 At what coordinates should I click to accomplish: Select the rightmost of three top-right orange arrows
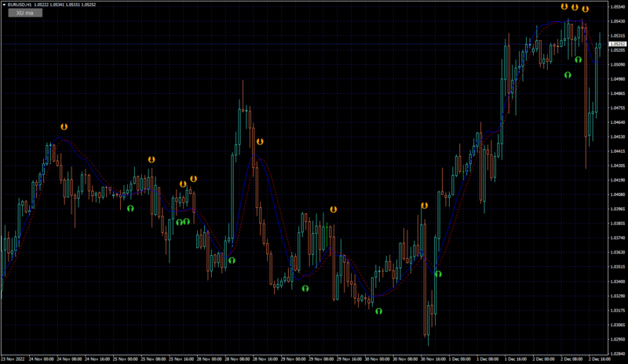pyautogui.click(x=585, y=9)
